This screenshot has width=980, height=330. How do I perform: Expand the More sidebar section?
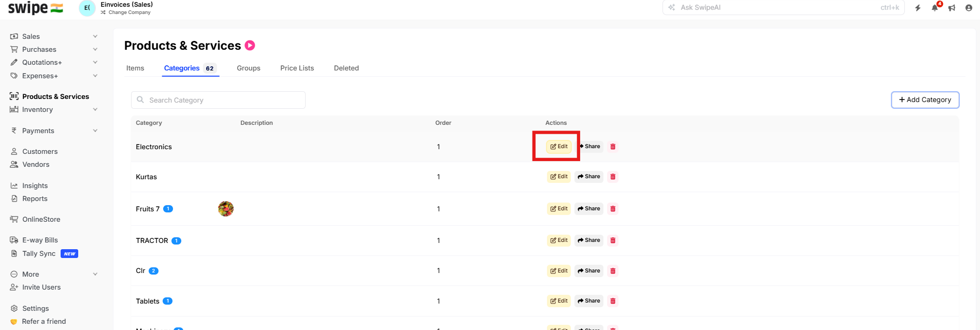[x=95, y=274]
